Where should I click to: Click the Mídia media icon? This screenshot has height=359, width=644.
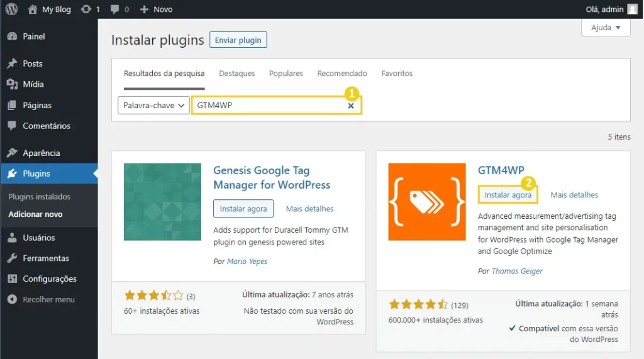click(13, 84)
